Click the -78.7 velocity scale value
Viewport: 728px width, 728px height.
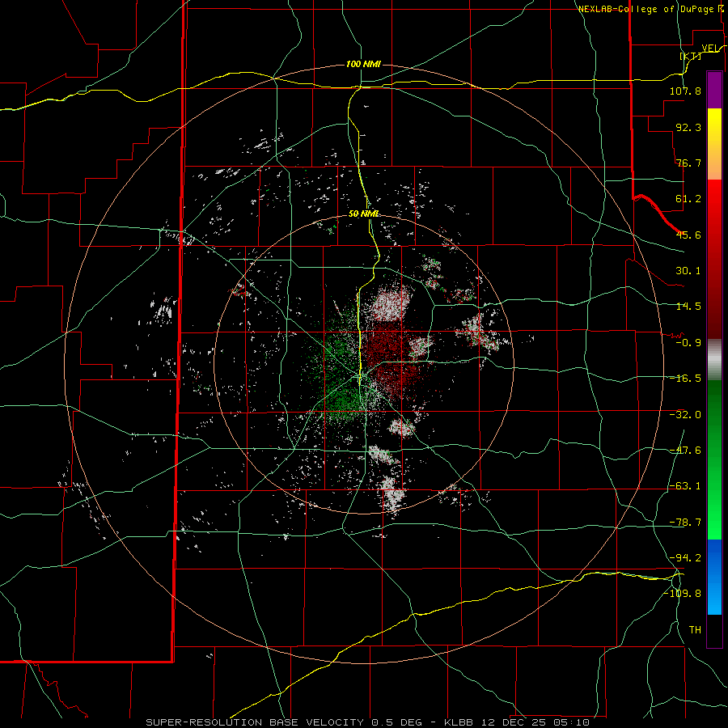point(685,523)
